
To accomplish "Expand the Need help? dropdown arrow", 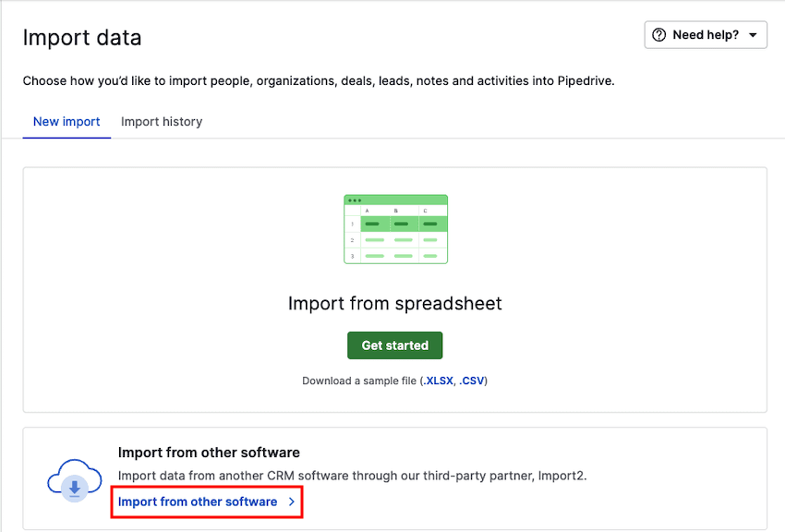I will click(753, 35).
